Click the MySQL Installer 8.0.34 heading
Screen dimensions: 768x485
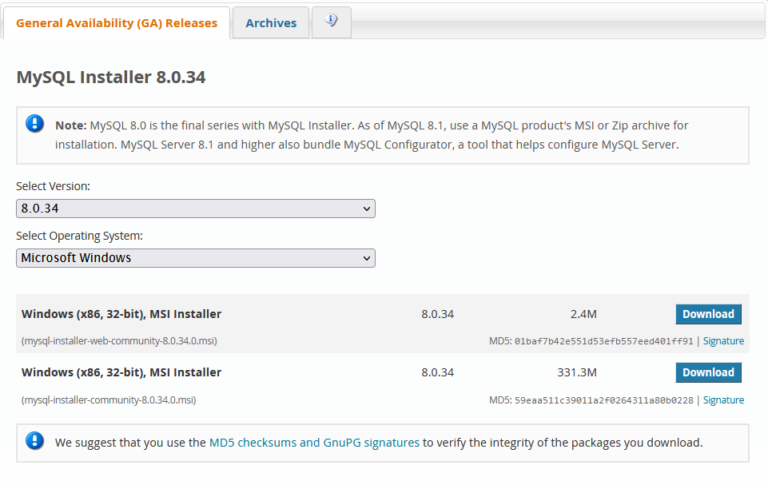coord(111,77)
